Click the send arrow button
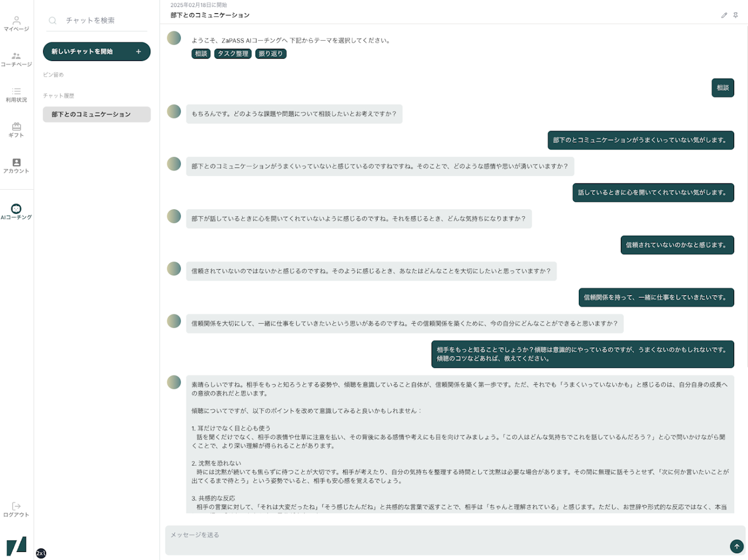748x560 pixels. [736, 546]
